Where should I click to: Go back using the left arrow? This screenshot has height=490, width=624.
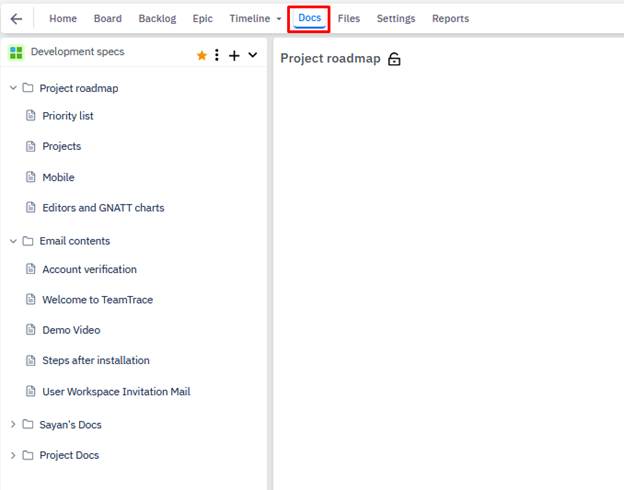pyautogui.click(x=16, y=19)
